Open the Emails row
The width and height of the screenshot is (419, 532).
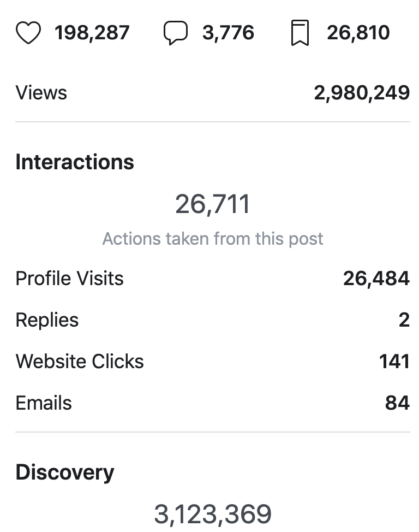click(213, 403)
